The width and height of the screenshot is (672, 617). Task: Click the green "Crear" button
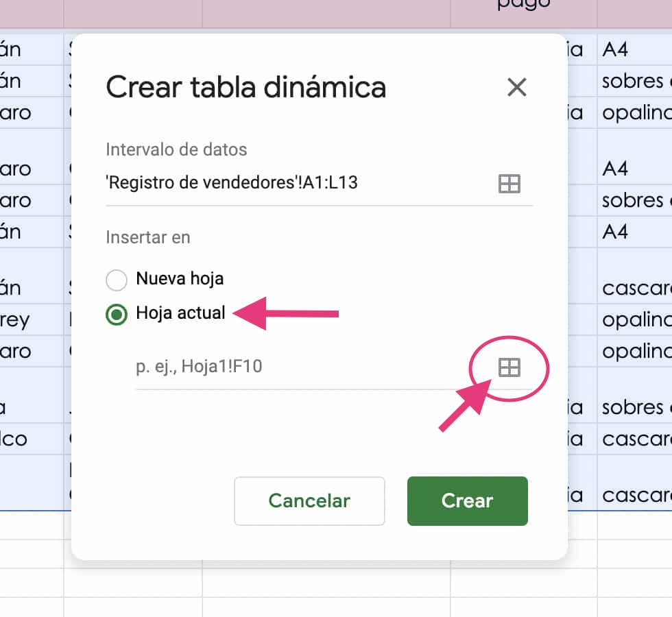coord(467,501)
